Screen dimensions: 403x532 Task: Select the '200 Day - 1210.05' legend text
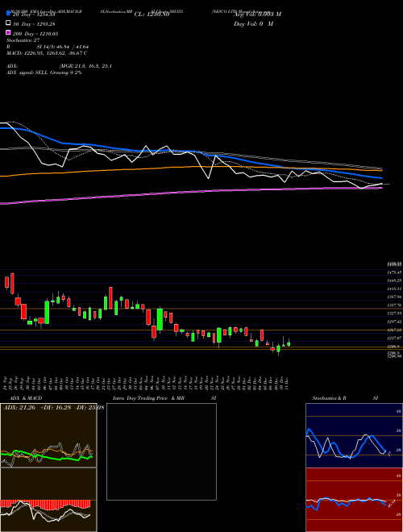35,34
